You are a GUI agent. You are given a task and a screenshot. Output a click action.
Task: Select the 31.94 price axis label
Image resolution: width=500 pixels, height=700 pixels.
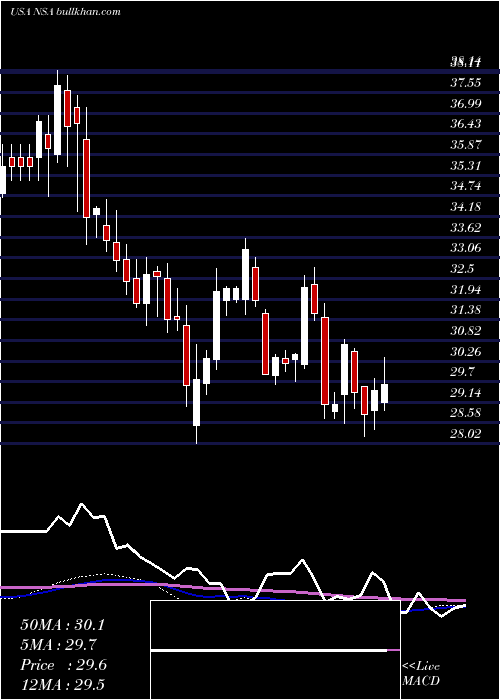click(465, 290)
